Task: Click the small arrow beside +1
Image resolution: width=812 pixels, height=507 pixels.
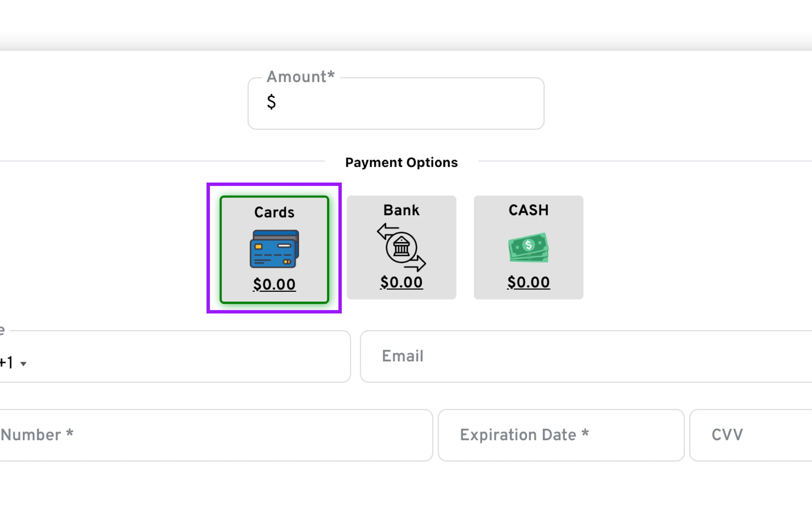Action: tap(23, 364)
